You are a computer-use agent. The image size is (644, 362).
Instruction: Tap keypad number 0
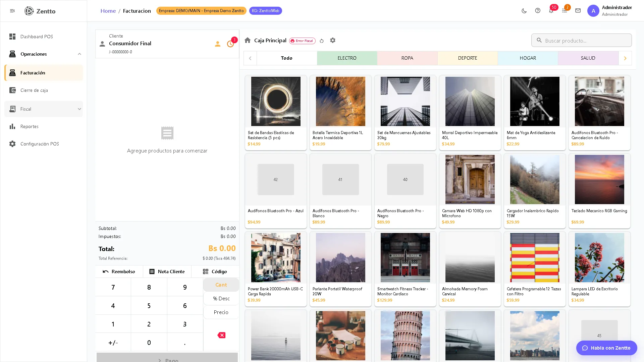coord(149,343)
